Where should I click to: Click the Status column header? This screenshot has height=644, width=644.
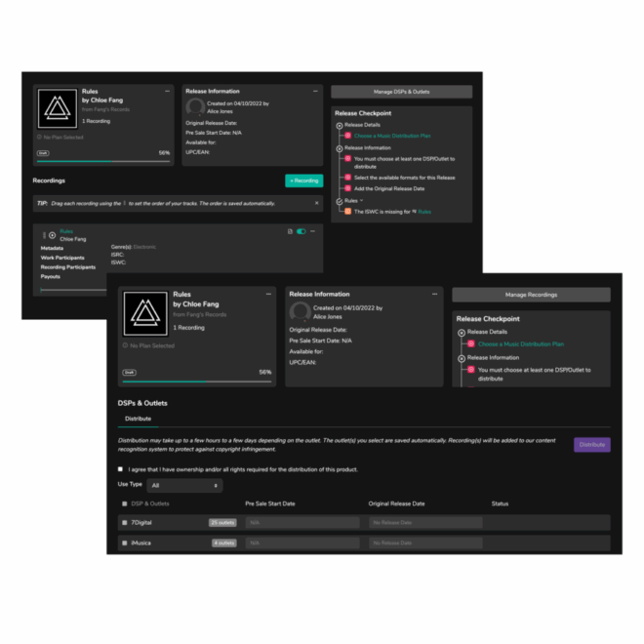pos(500,503)
